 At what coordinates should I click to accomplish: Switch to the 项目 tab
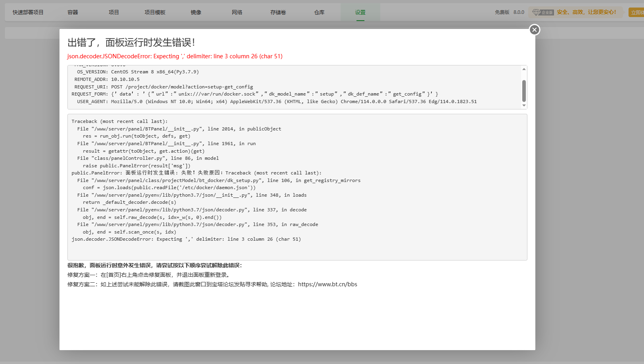coord(114,12)
